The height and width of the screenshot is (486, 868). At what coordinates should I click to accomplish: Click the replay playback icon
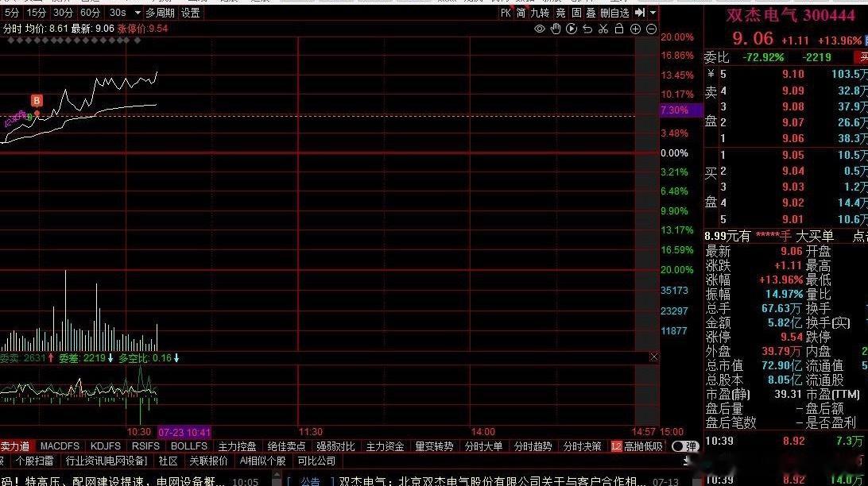click(572, 29)
